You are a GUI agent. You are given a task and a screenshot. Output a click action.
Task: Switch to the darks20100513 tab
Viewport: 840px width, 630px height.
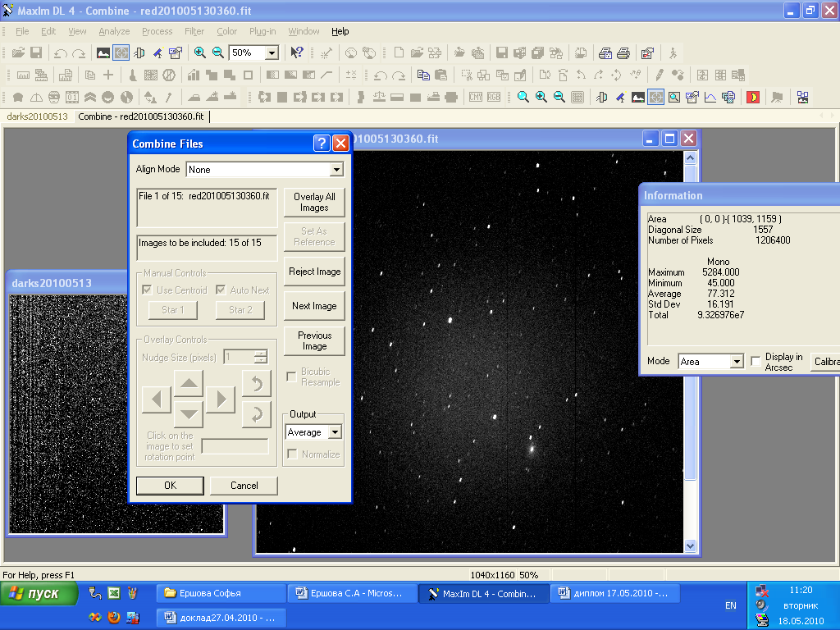coord(38,116)
